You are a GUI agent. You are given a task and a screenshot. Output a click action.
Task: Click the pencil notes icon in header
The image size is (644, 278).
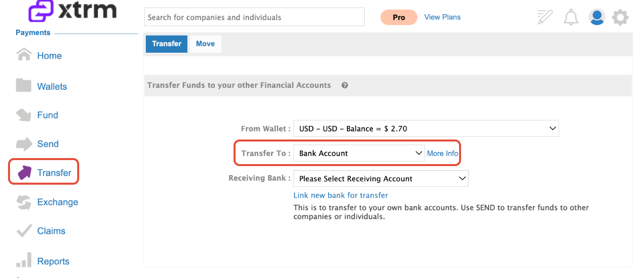545,17
